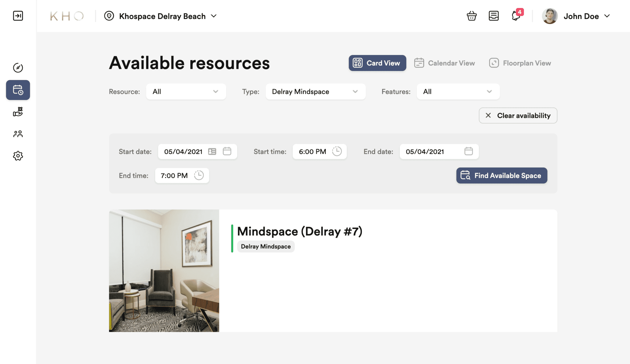Open the Khospace Delray Beach location dropdown
Image resolution: width=630 pixels, height=364 pixels.
[x=168, y=16]
